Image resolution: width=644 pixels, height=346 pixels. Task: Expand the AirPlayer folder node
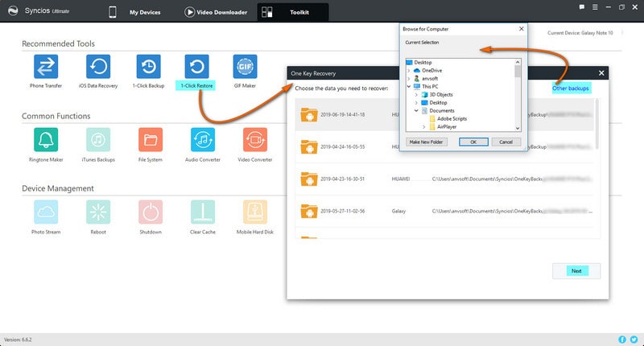(x=424, y=127)
